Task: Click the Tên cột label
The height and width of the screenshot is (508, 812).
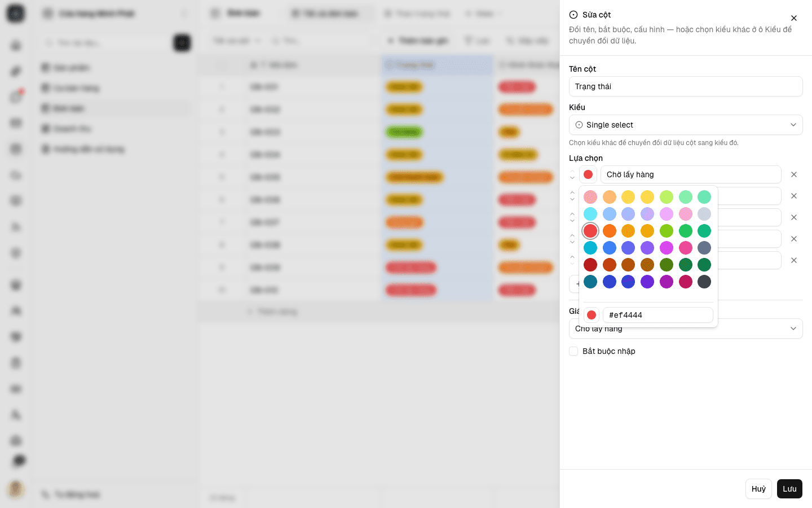Action: (582, 69)
